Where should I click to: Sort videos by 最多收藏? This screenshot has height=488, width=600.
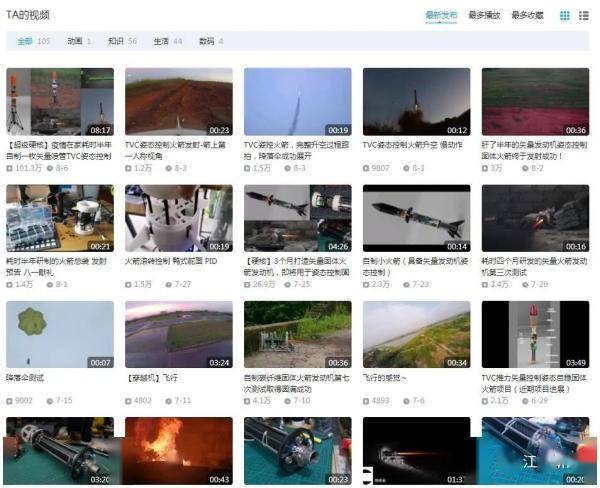(527, 15)
